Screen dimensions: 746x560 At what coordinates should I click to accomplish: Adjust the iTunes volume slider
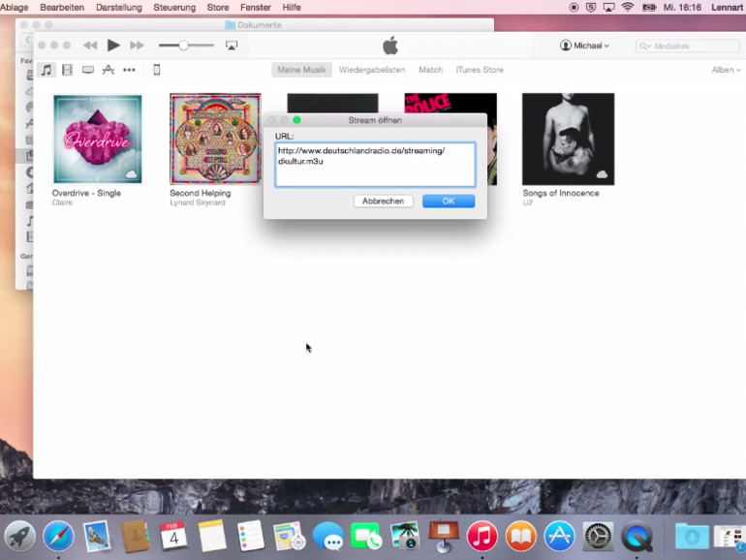tap(186, 46)
